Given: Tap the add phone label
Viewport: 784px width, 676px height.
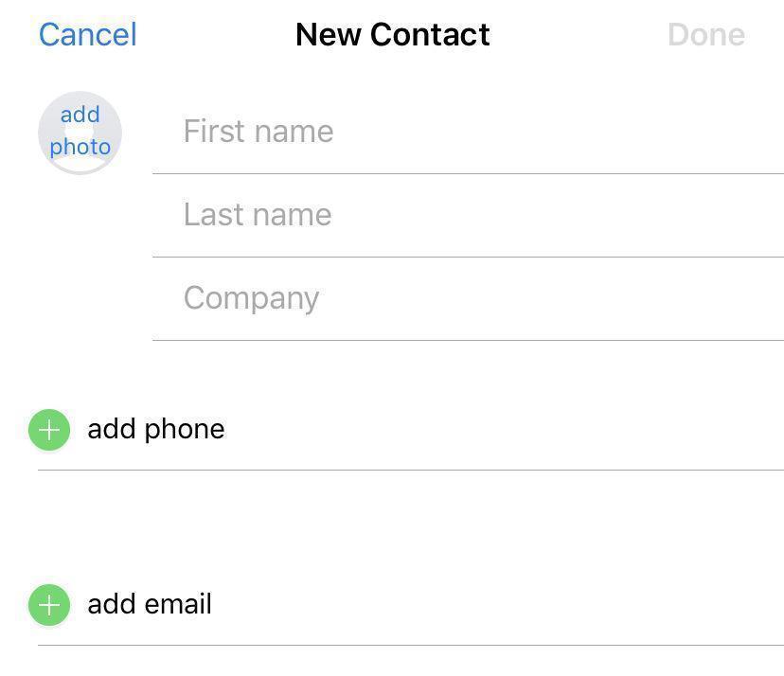Looking at the screenshot, I should tap(156, 429).
